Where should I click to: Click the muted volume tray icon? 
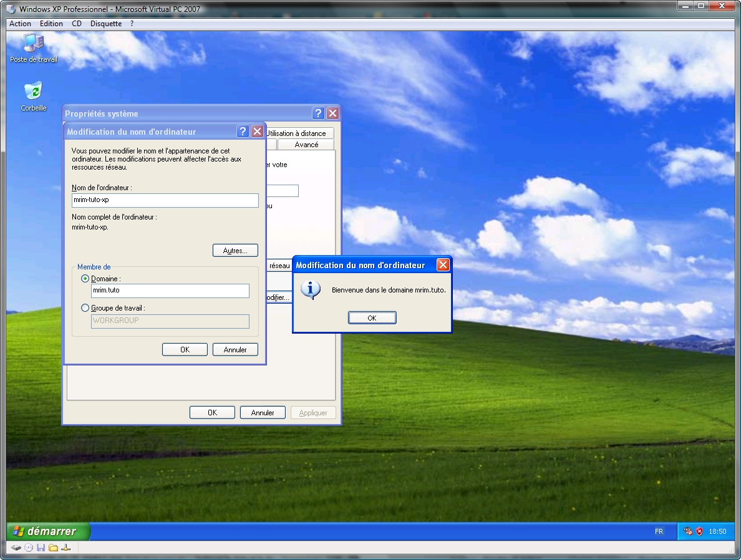pos(688,531)
